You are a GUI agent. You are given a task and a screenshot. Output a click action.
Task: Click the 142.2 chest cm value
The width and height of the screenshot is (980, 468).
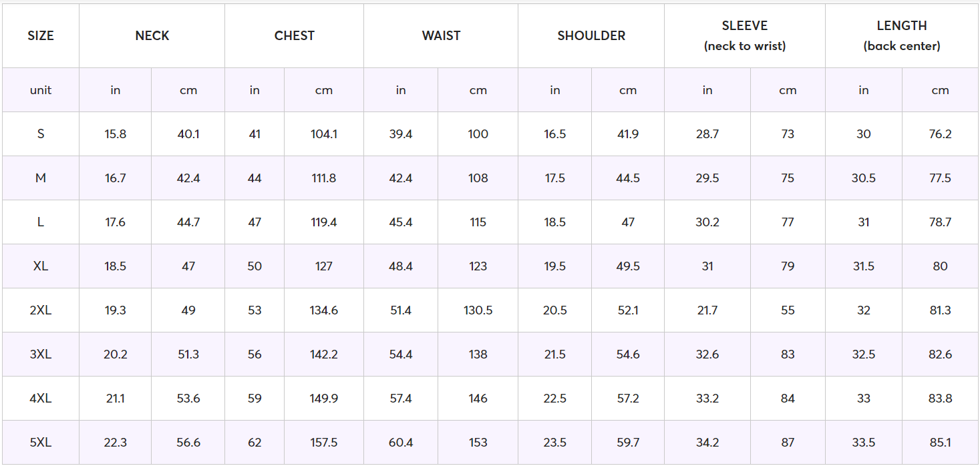(324, 355)
